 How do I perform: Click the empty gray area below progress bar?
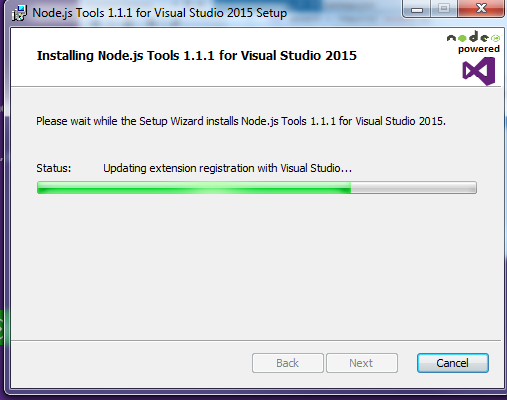(x=256, y=267)
